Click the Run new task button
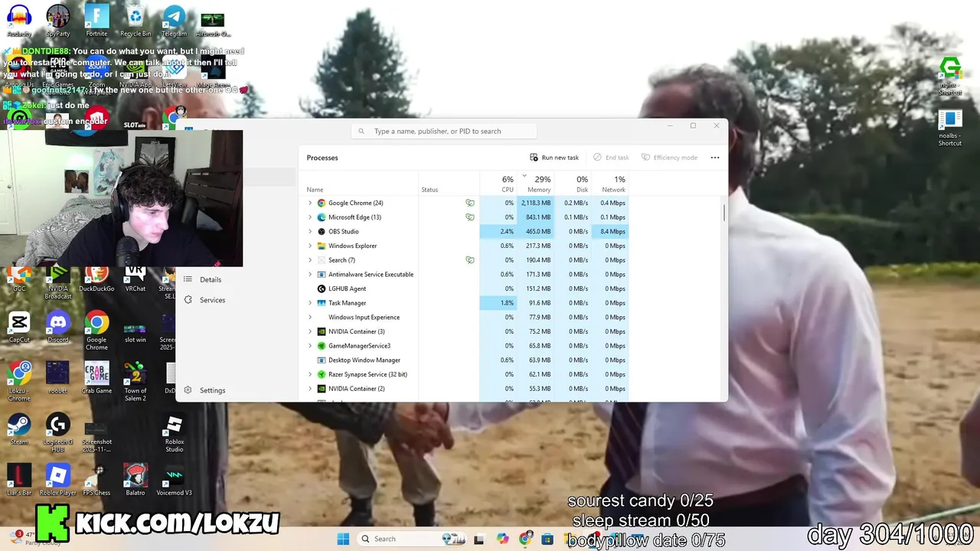 point(554,158)
